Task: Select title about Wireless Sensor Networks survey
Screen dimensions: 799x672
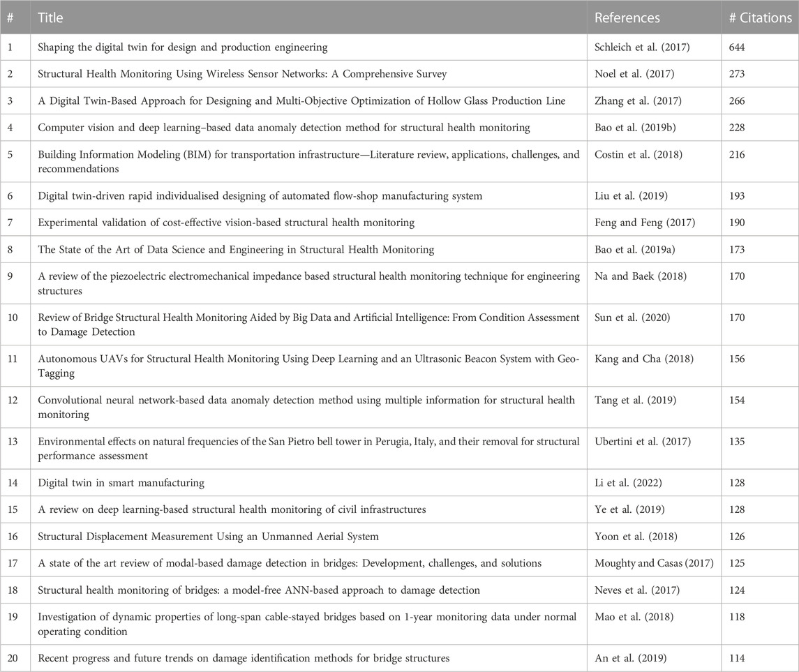Action: pos(242,74)
